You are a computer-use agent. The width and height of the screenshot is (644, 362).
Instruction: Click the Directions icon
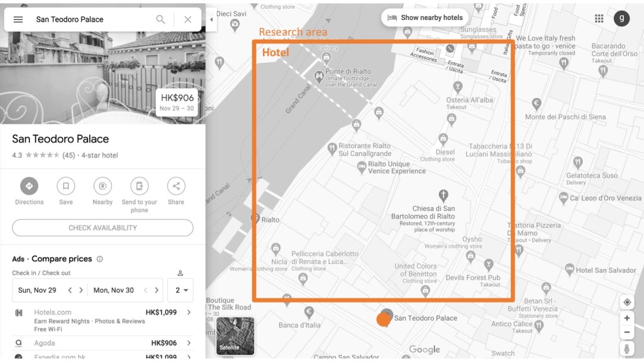pos(30,186)
